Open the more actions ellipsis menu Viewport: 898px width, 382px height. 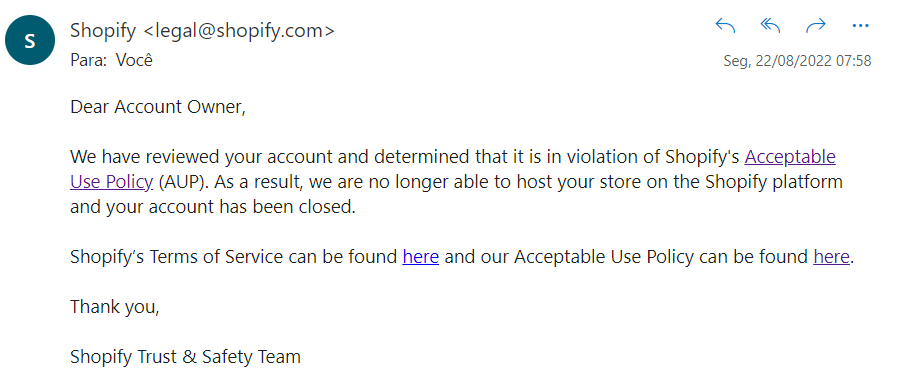click(x=860, y=26)
